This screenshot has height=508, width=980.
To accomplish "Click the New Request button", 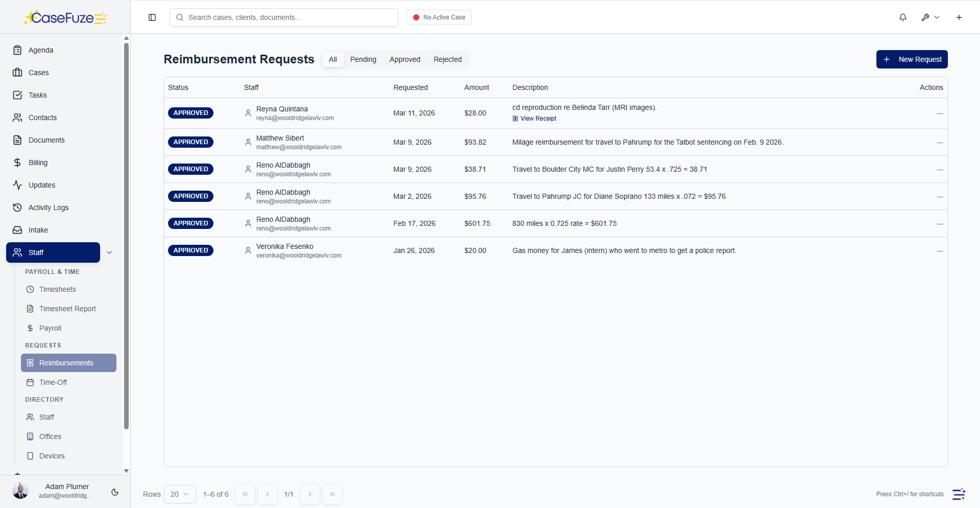I will (x=912, y=59).
